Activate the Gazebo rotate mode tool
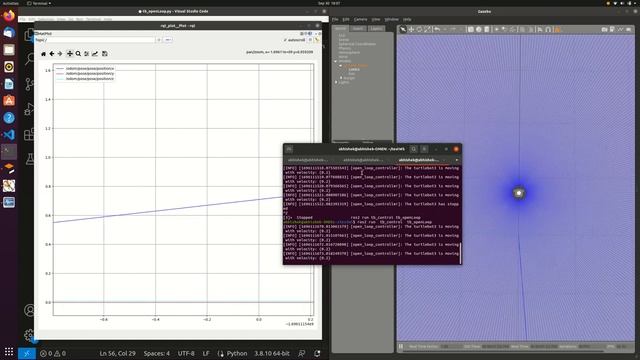This screenshot has width=640, height=360. tap(419, 29)
